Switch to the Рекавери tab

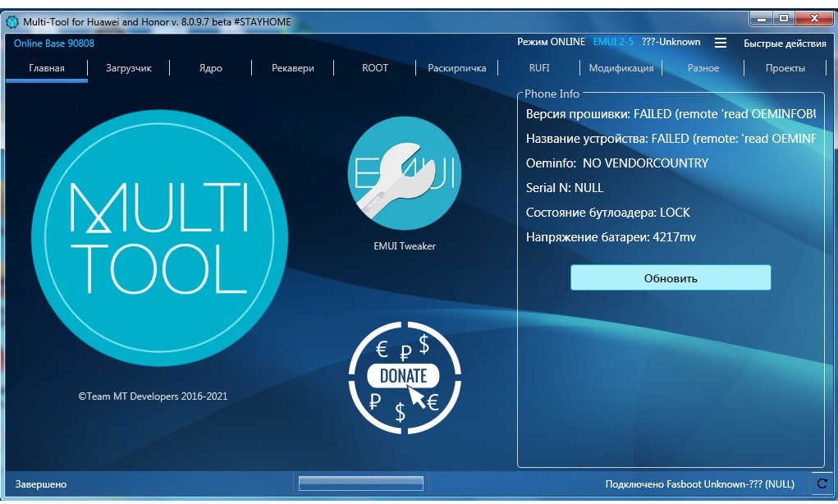click(293, 68)
